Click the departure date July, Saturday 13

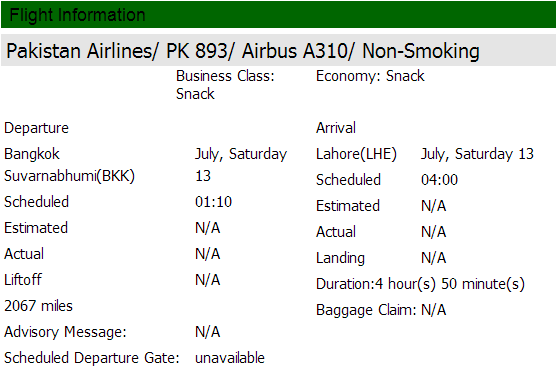tap(241, 165)
